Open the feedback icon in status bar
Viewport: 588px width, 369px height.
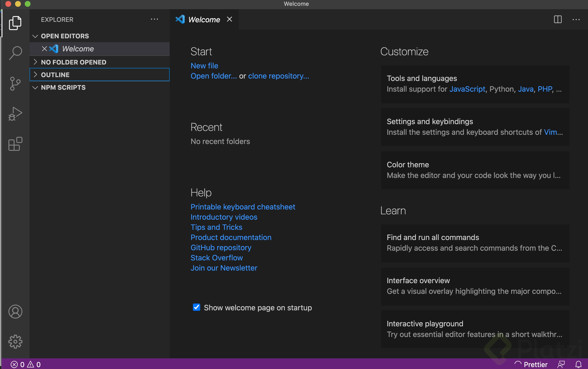click(561, 364)
